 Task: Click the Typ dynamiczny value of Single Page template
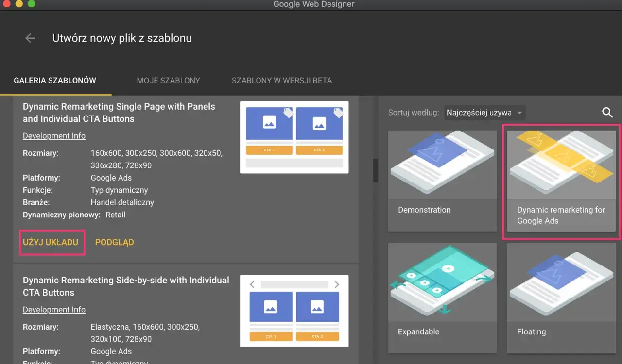click(x=120, y=190)
